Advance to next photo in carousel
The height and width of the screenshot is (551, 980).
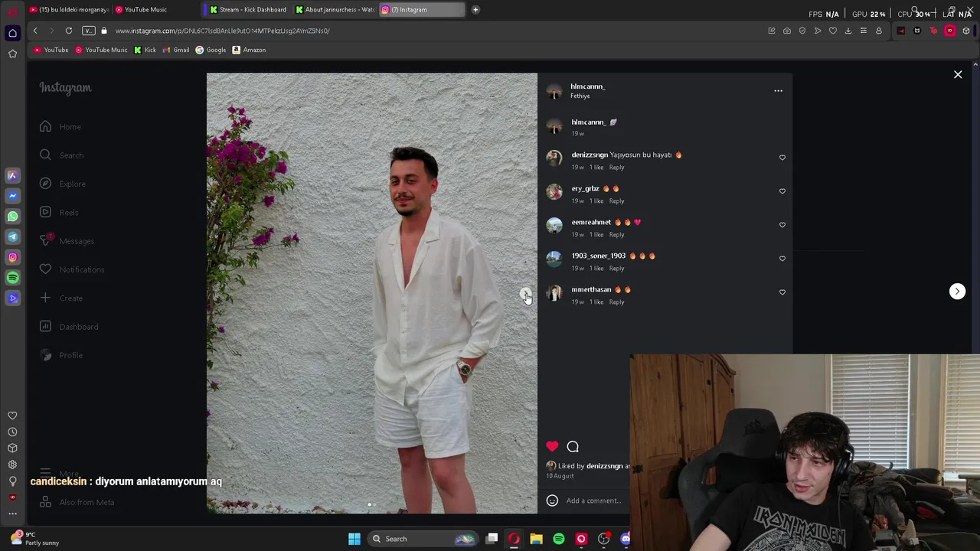coord(525,293)
